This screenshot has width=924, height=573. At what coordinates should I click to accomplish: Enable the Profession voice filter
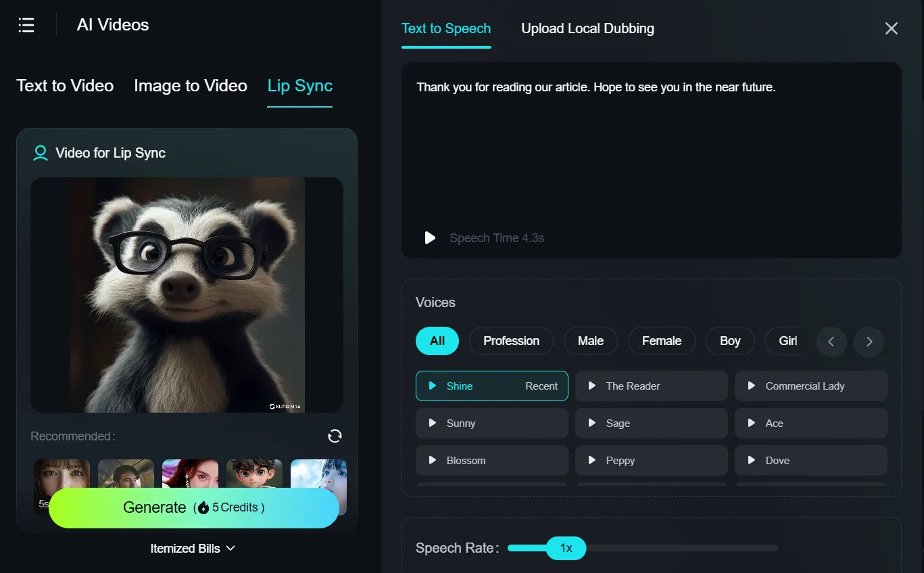pos(511,341)
